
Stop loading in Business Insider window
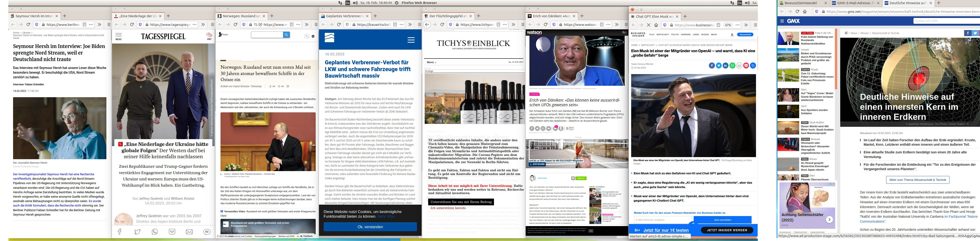pyautogui.click(x=649, y=25)
